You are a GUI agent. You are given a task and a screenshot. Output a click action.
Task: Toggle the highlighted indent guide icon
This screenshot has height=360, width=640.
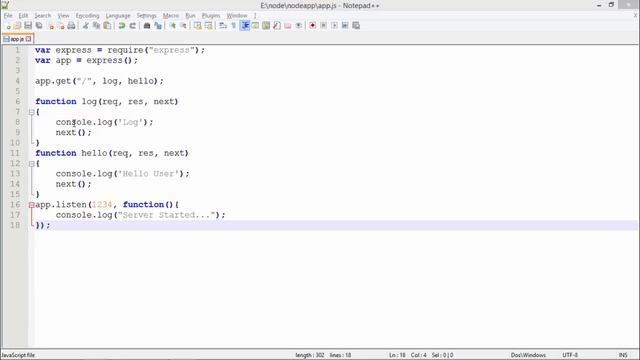pos(244,26)
